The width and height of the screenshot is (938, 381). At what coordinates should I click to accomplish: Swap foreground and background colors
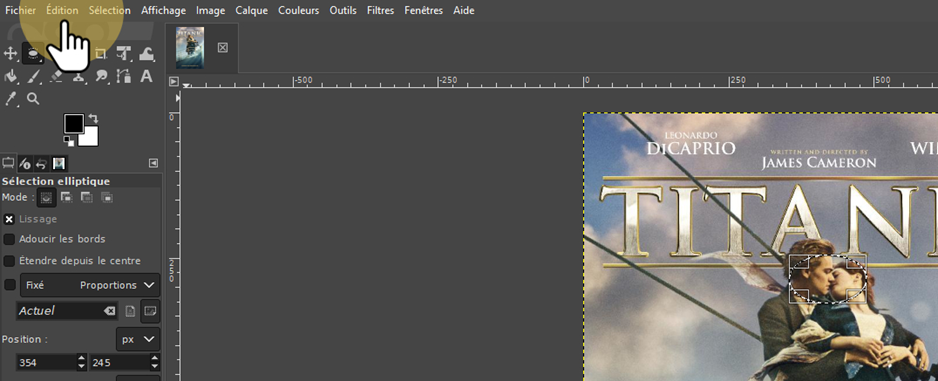(93, 118)
